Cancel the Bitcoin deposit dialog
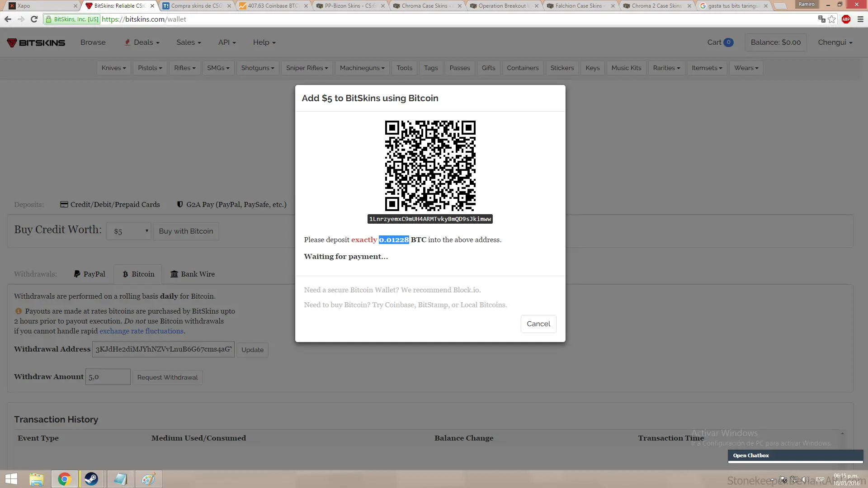Image resolution: width=868 pixels, height=488 pixels. pyautogui.click(x=538, y=324)
